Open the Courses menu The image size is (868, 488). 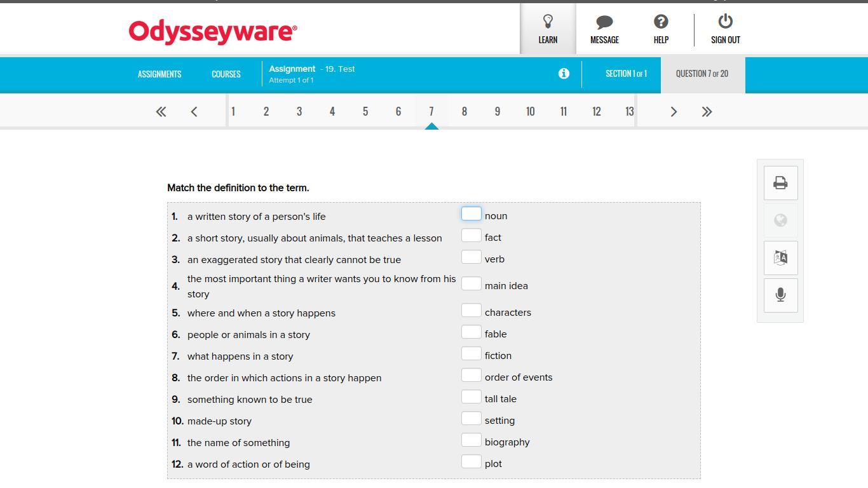[x=226, y=74]
